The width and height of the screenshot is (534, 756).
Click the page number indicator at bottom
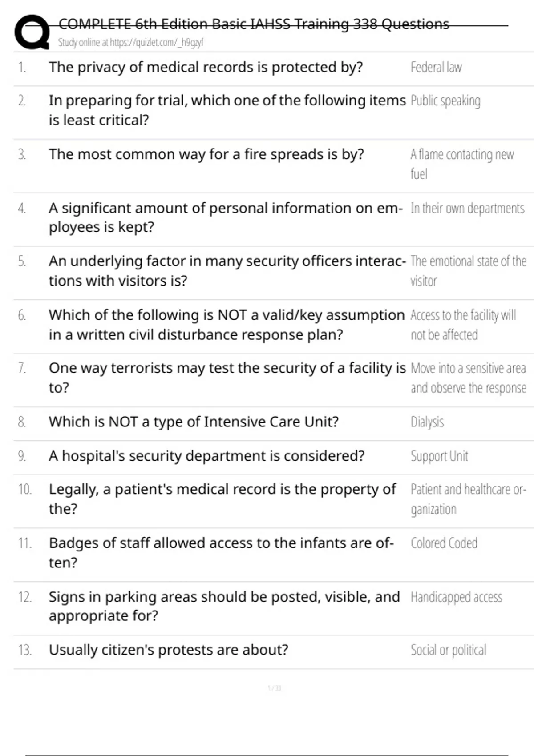(x=274, y=688)
